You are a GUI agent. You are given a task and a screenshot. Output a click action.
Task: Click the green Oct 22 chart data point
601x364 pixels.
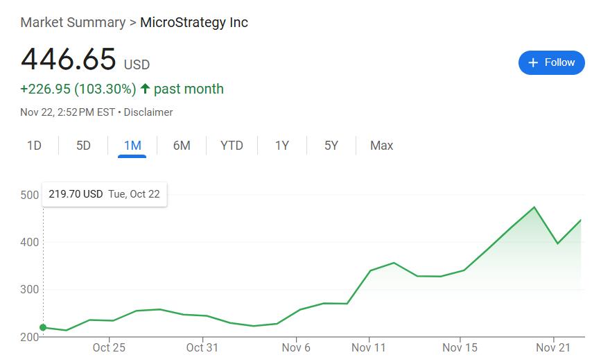43,327
